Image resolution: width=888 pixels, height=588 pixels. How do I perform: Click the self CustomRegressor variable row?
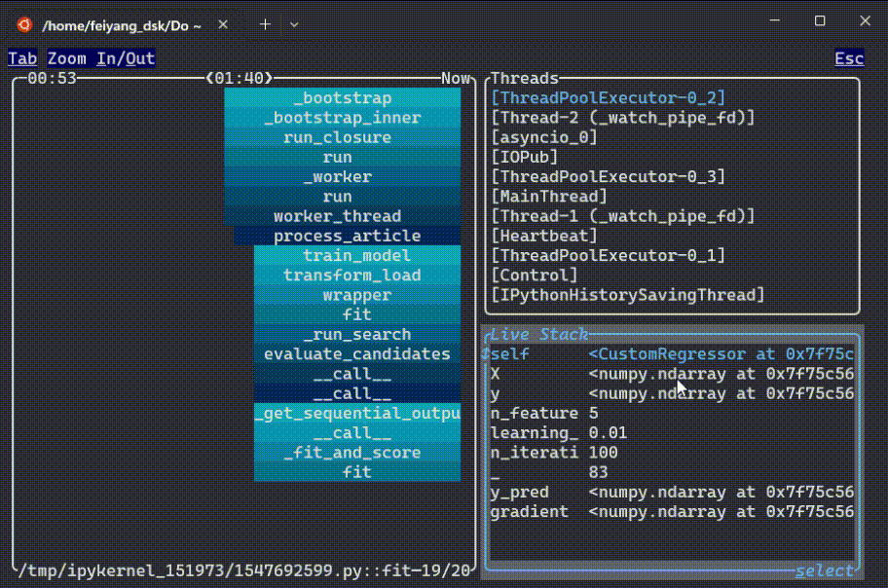pos(672,354)
